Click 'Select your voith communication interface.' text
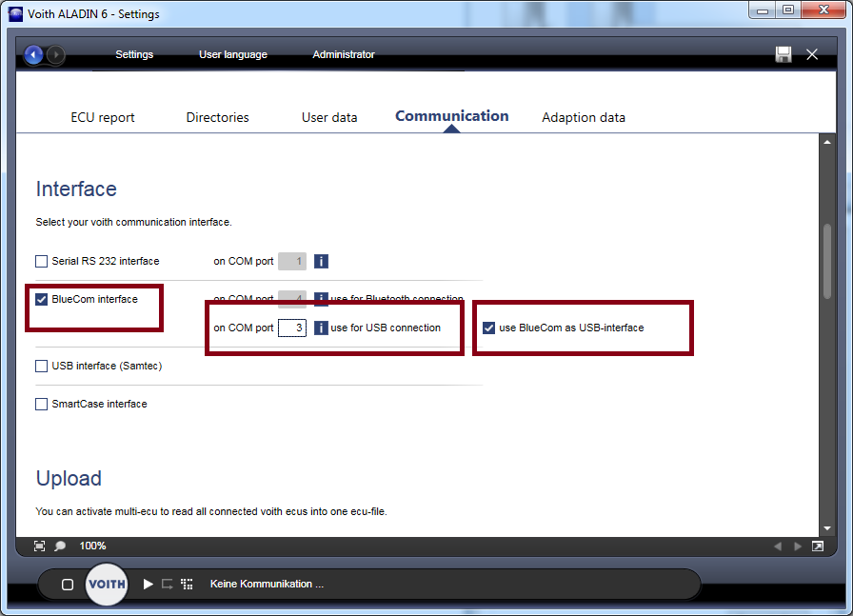This screenshot has width=853, height=616. [134, 222]
